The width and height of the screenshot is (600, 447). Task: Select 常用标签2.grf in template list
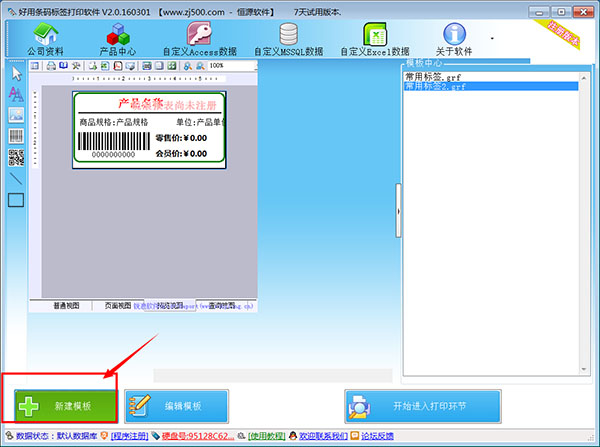pos(491,86)
